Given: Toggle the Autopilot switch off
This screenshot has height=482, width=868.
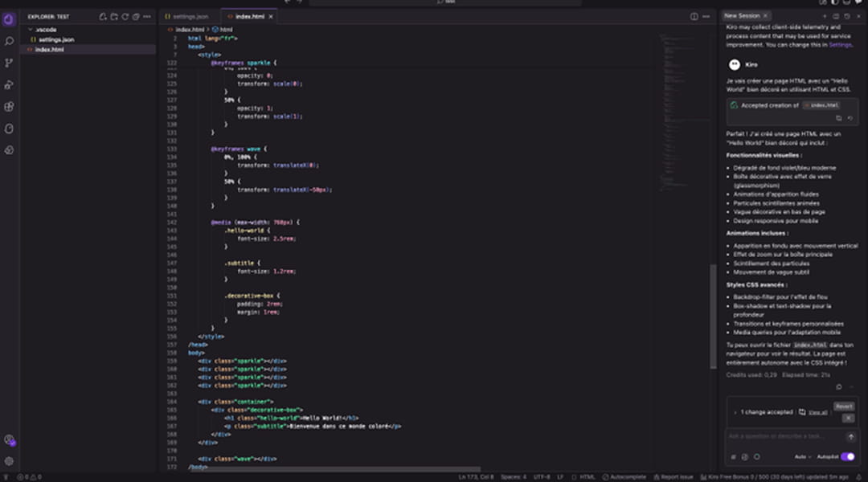Looking at the screenshot, I should click(x=847, y=456).
